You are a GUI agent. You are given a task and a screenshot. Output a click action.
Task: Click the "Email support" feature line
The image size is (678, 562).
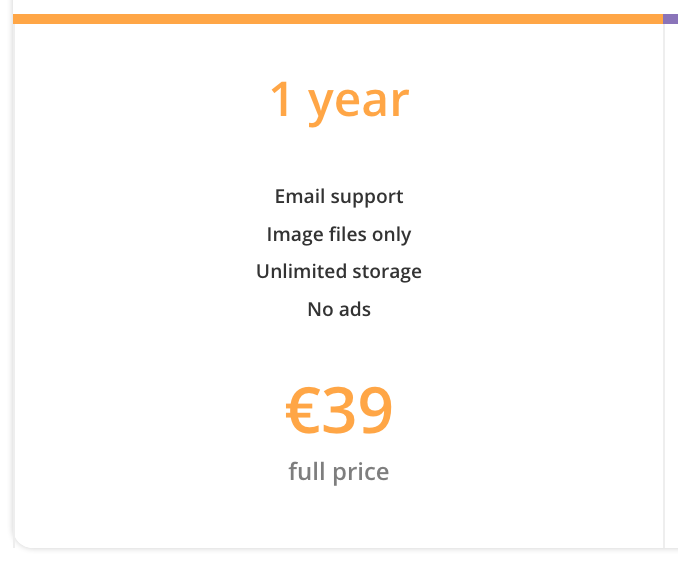tap(339, 197)
